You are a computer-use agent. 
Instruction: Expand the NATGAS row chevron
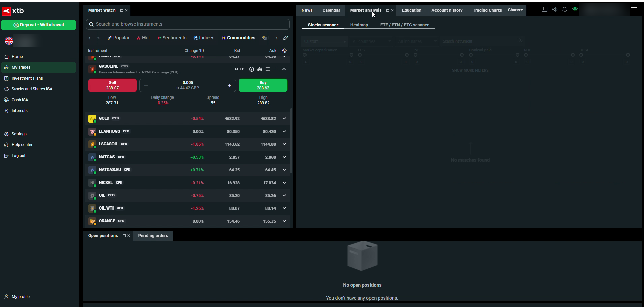[x=284, y=157]
